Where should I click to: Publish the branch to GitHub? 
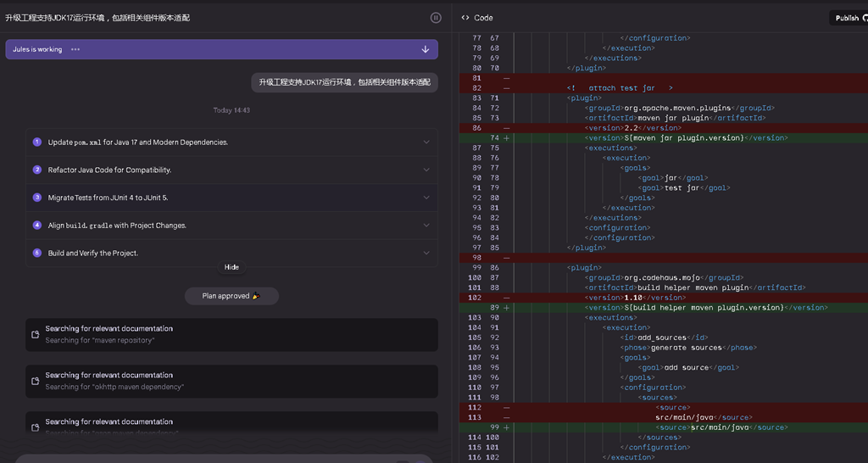point(848,18)
